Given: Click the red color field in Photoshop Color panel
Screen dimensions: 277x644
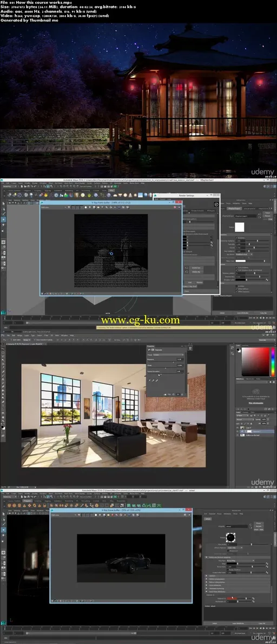Looking at the screenshot, I should click(255, 361).
